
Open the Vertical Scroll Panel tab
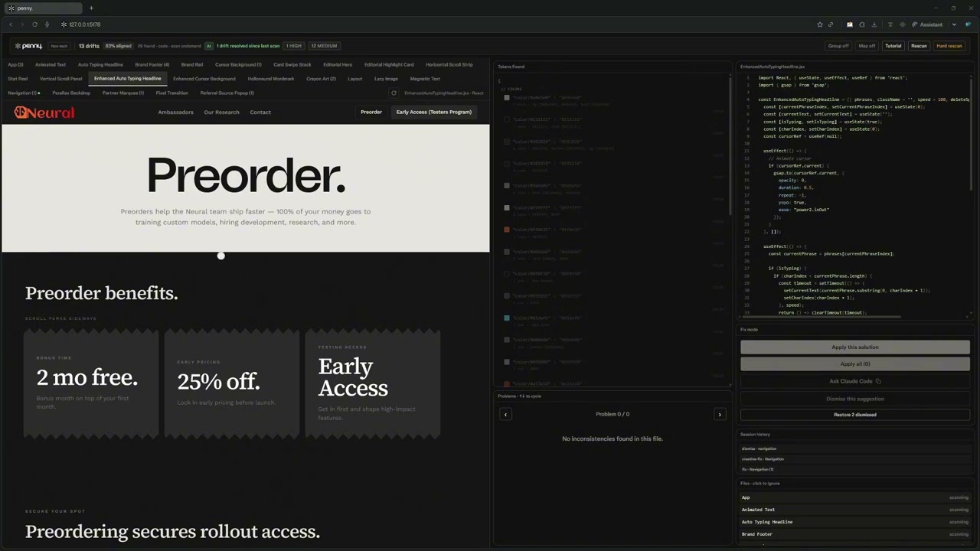pyautogui.click(x=61, y=79)
